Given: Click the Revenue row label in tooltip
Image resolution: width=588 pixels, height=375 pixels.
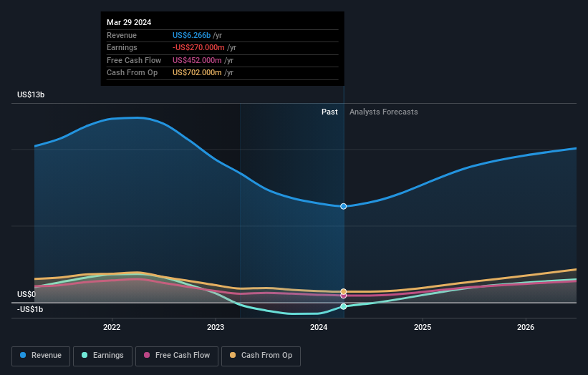Looking at the screenshot, I should pos(122,35).
